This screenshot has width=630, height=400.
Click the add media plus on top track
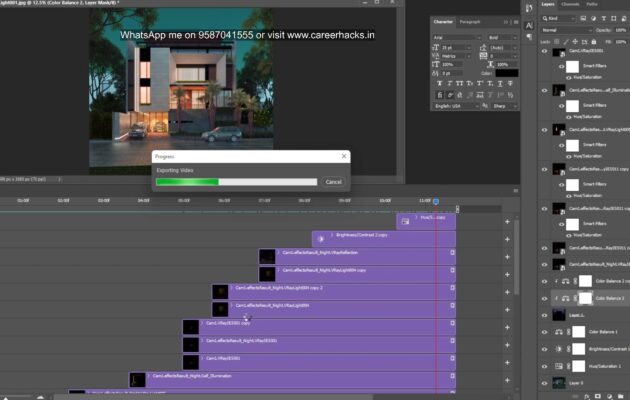(x=507, y=221)
